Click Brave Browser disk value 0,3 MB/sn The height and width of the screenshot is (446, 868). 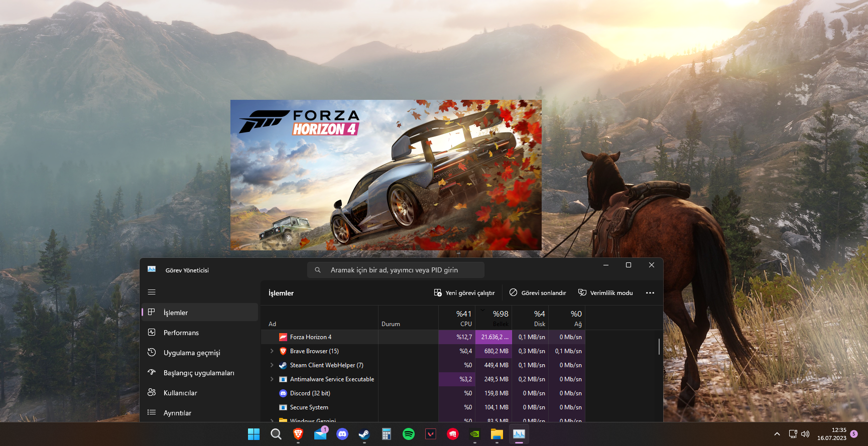530,351
